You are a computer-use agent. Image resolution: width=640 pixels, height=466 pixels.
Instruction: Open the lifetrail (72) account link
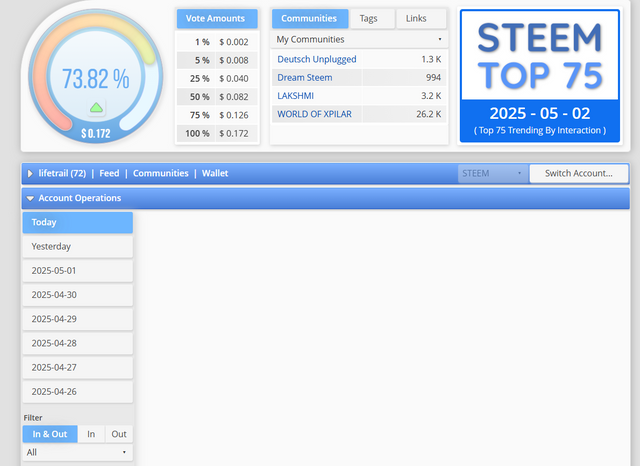(62, 173)
